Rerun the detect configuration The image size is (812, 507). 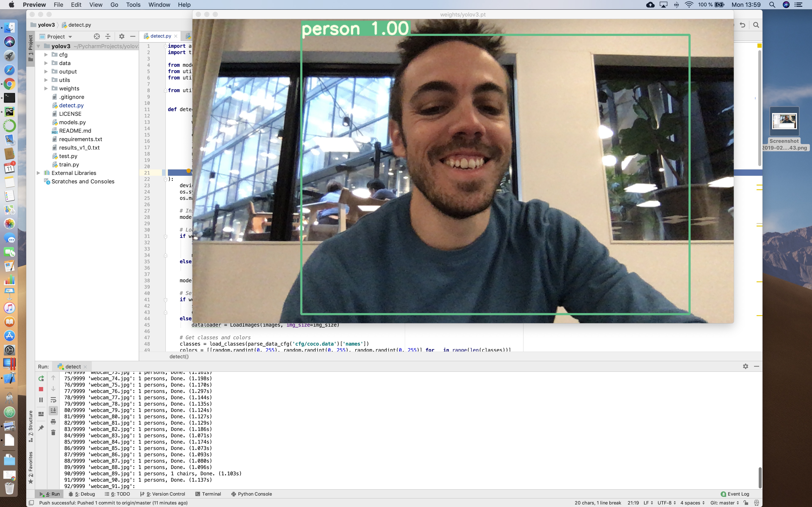[x=41, y=379]
